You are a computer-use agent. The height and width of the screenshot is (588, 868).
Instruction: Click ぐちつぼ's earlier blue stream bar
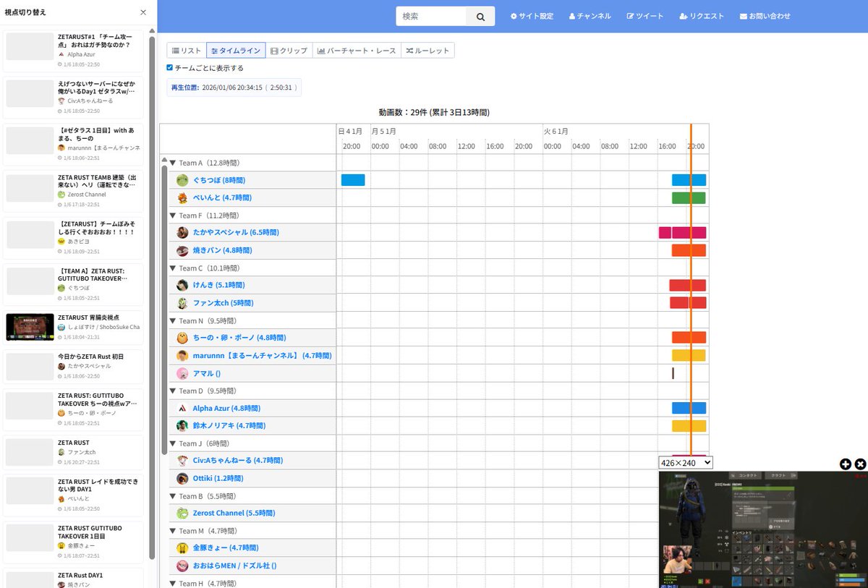coord(353,180)
